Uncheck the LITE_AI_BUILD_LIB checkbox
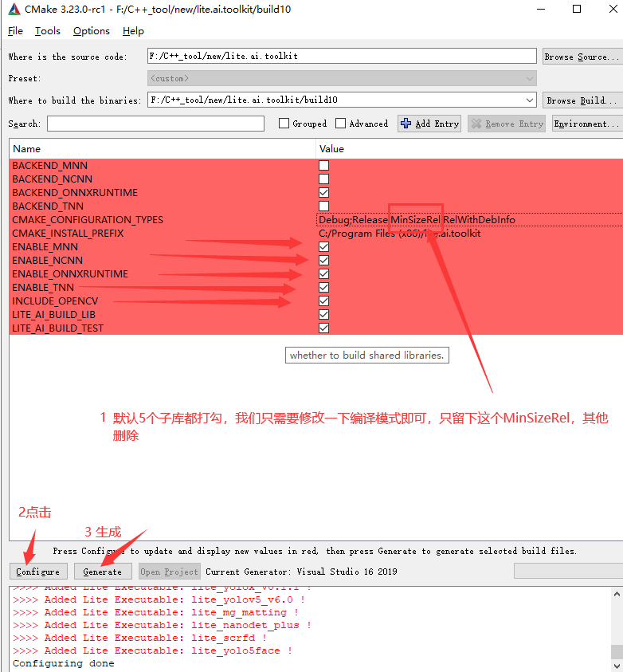Image resolution: width=623 pixels, height=672 pixels. (x=324, y=315)
